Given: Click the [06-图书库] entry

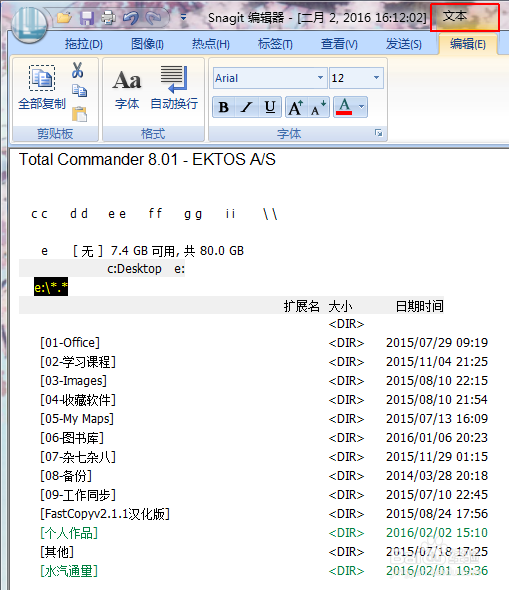Looking at the screenshot, I should (x=72, y=438).
